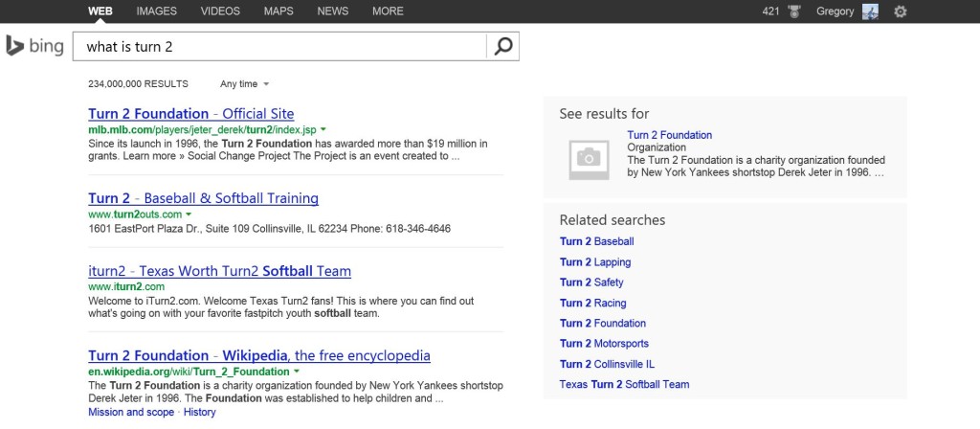
Task: Open Turn 2 - Baseball & Softball Training link
Action: [x=203, y=199]
